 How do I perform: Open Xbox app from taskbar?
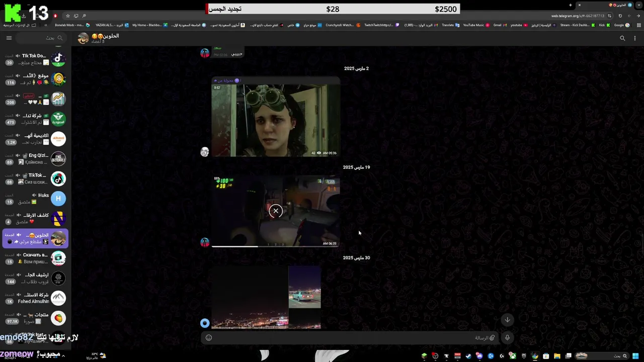pyautogui.click(x=512, y=356)
